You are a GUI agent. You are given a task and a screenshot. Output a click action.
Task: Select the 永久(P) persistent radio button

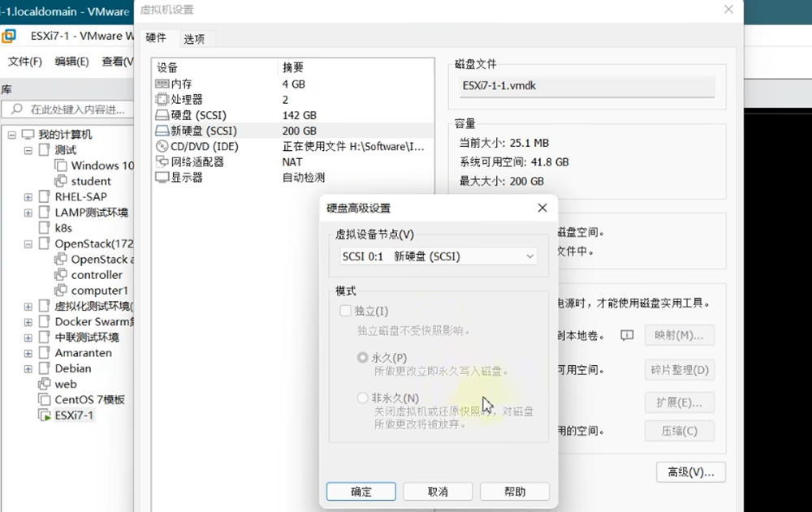tap(362, 357)
